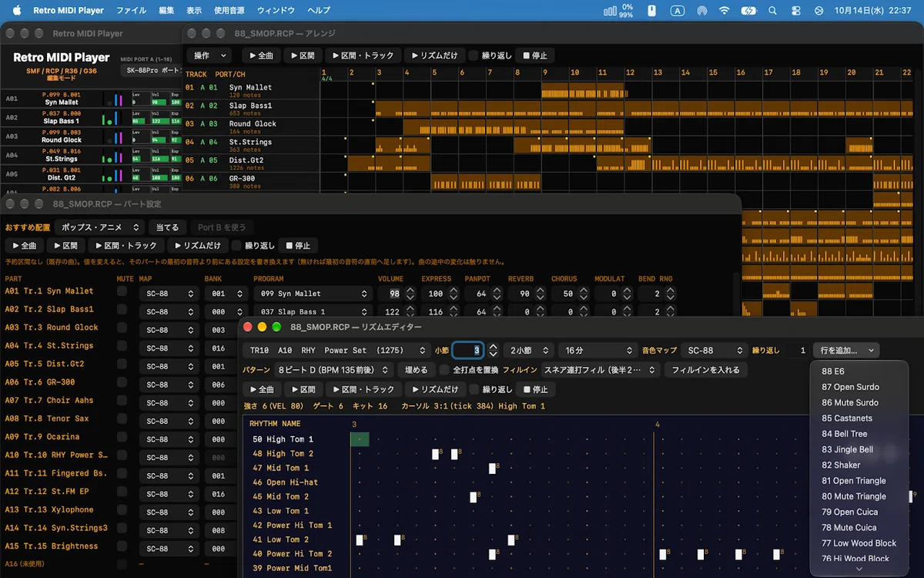Click the 小節 number input field

(x=467, y=350)
